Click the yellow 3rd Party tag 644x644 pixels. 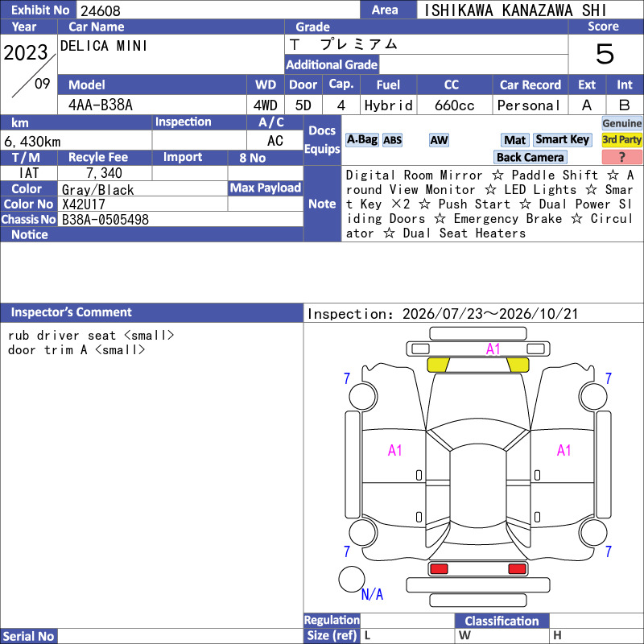[x=621, y=140]
